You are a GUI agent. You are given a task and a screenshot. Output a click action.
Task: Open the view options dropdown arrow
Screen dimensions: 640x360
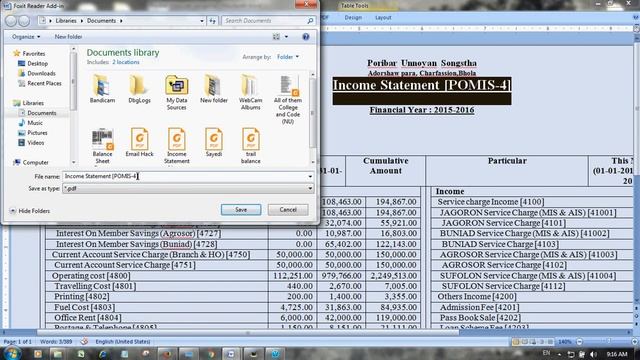click(x=286, y=37)
